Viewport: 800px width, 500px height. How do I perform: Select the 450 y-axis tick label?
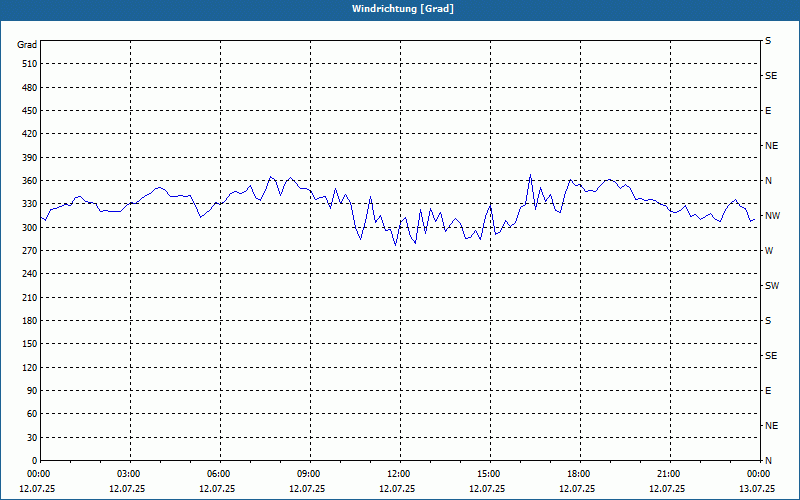(30, 111)
